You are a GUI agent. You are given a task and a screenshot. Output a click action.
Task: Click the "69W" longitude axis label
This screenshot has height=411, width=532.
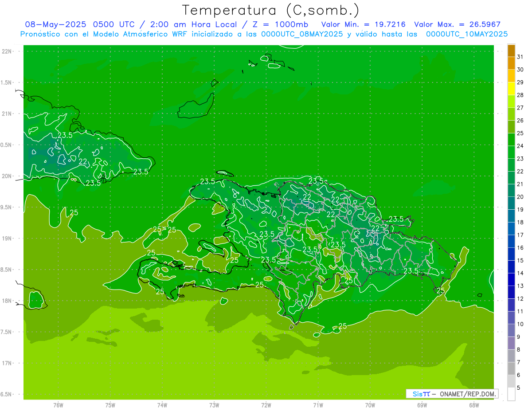pos(422,405)
